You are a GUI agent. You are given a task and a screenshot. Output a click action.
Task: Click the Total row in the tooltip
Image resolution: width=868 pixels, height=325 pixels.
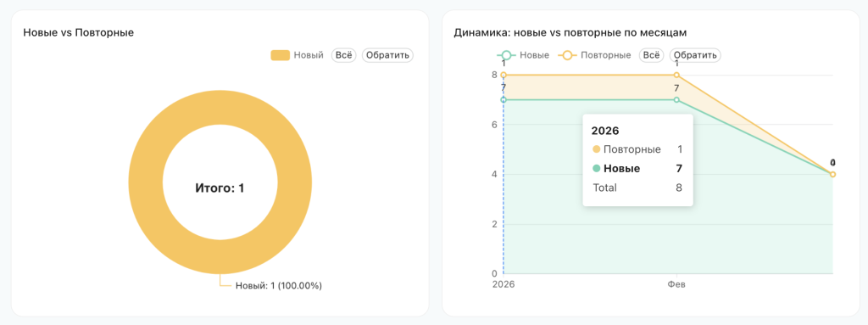[637, 188]
